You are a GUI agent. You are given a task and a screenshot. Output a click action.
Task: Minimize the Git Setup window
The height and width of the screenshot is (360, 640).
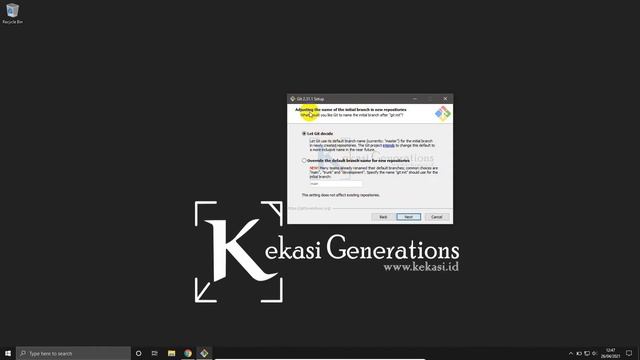(x=415, y=99)
